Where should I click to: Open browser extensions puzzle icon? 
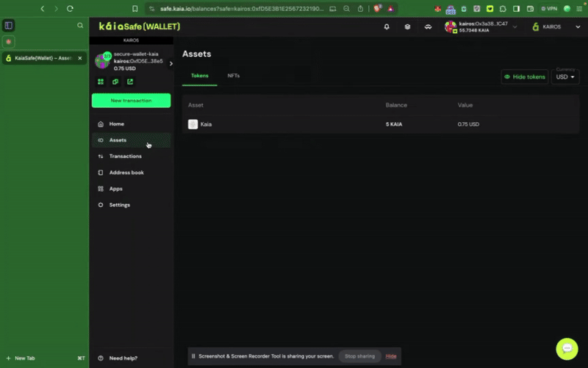[503, 8]
